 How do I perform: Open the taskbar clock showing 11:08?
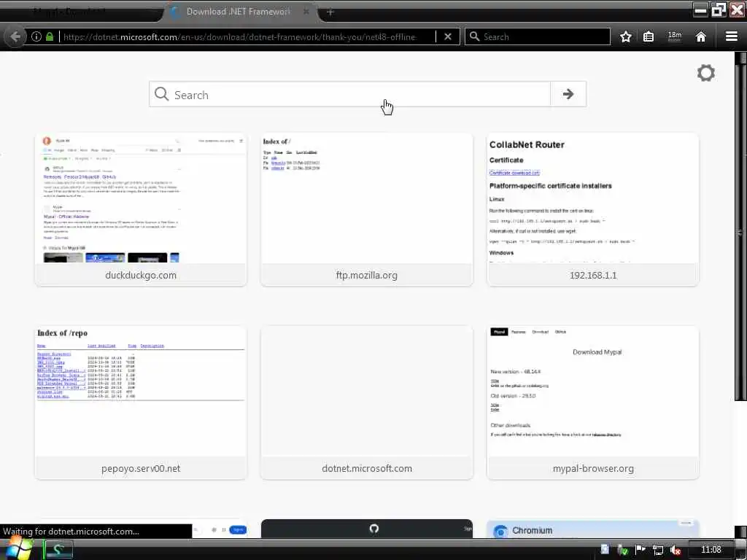point(711,550)
